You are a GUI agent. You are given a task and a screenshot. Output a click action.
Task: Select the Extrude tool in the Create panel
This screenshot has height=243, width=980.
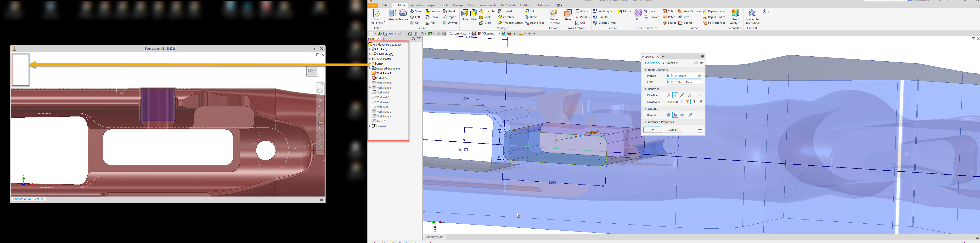pos(391,15)
